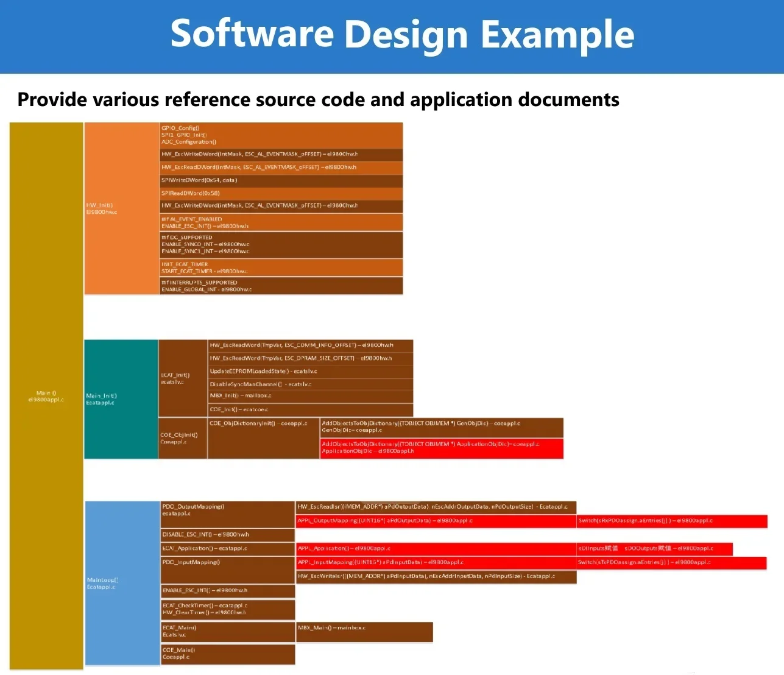Click the GPIO_Config() block
784x675 pixels.
[281, 135]
